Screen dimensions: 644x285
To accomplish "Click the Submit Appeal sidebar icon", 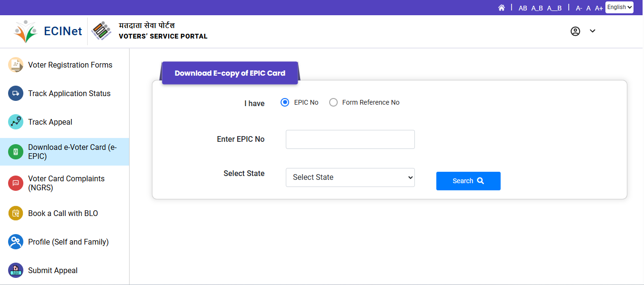I will 15,270.
